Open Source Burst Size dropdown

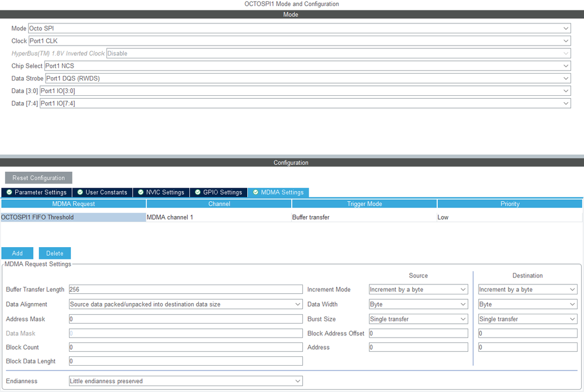tap(418, 319)
